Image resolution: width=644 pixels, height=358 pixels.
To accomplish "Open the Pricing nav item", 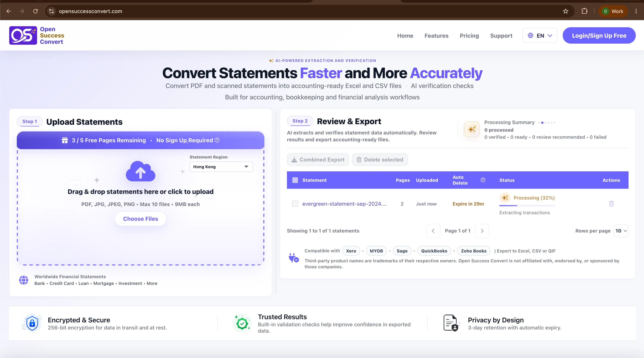I will pyautogui.click(x=469, y=35).
